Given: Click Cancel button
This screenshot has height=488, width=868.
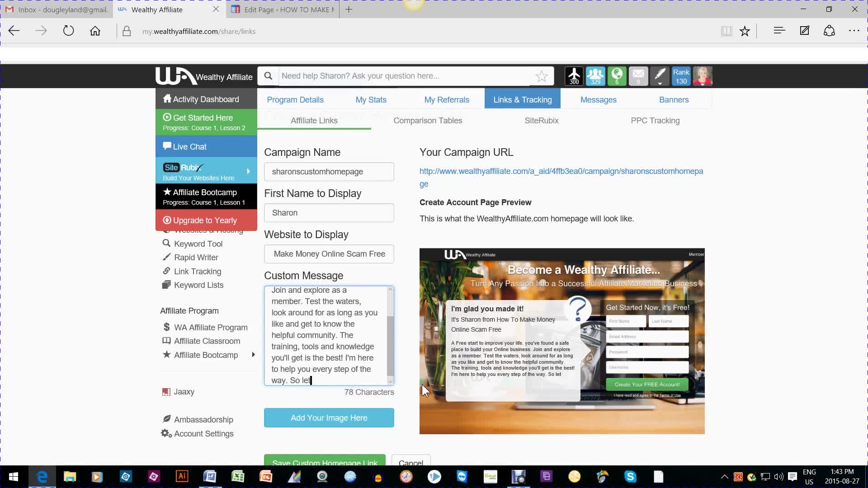Looking at the screenshot, I should (x=411, y=460).
